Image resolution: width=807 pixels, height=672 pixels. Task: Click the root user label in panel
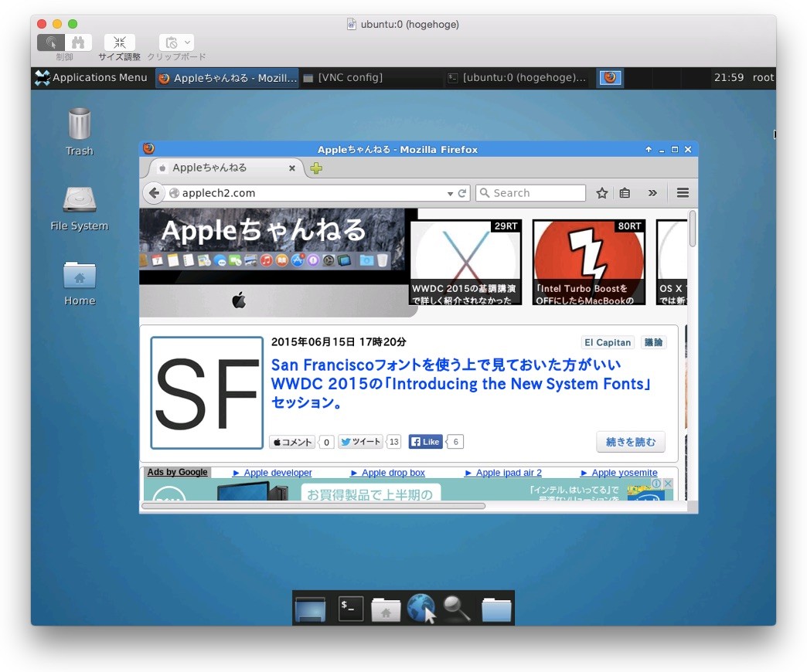763,78
